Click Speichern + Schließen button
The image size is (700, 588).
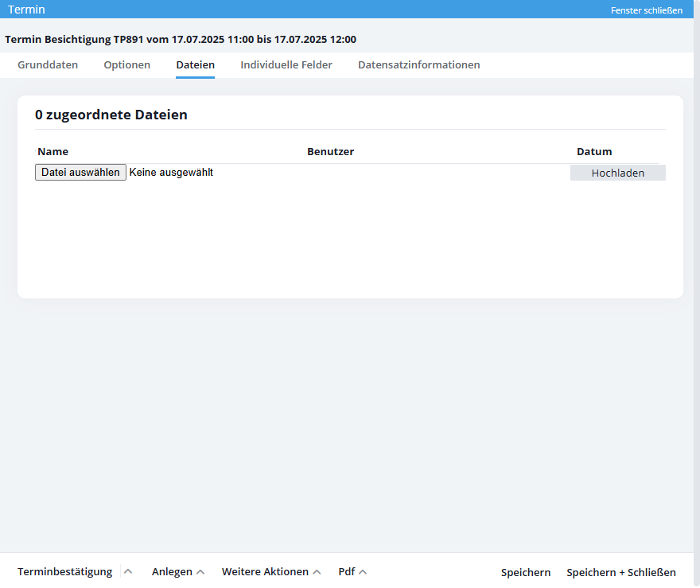click(621, 572)
